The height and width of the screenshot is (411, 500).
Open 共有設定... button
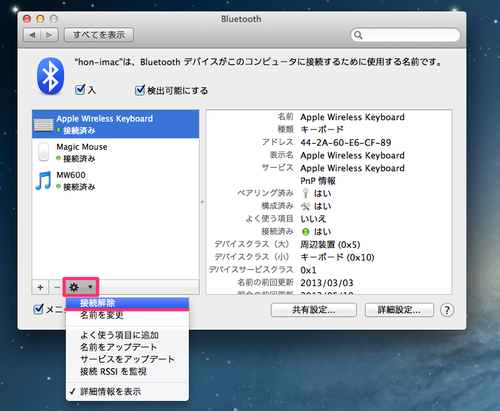pyautogui.click(x=314, y=310)
